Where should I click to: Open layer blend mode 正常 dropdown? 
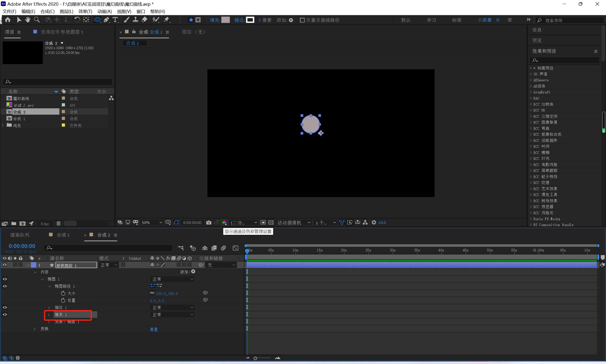point(108,265)
